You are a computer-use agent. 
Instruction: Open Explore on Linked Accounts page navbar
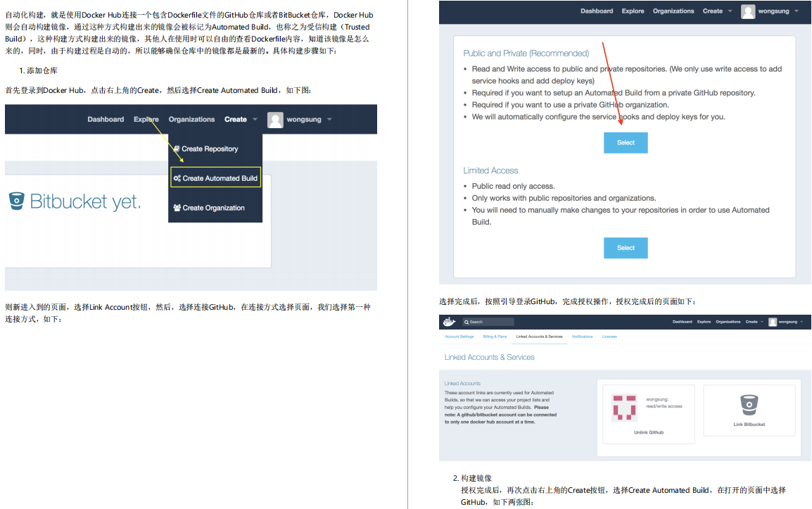coord(704,322)
